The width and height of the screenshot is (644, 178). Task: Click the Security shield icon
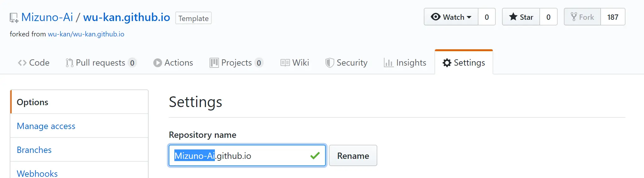(330, 63)
